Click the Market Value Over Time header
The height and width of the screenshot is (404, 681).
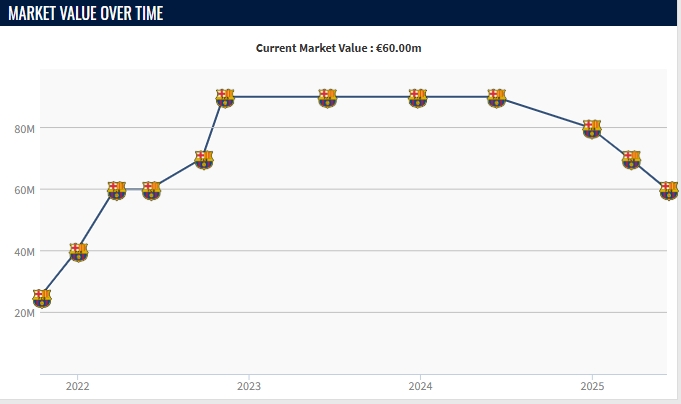pos(86,13)
